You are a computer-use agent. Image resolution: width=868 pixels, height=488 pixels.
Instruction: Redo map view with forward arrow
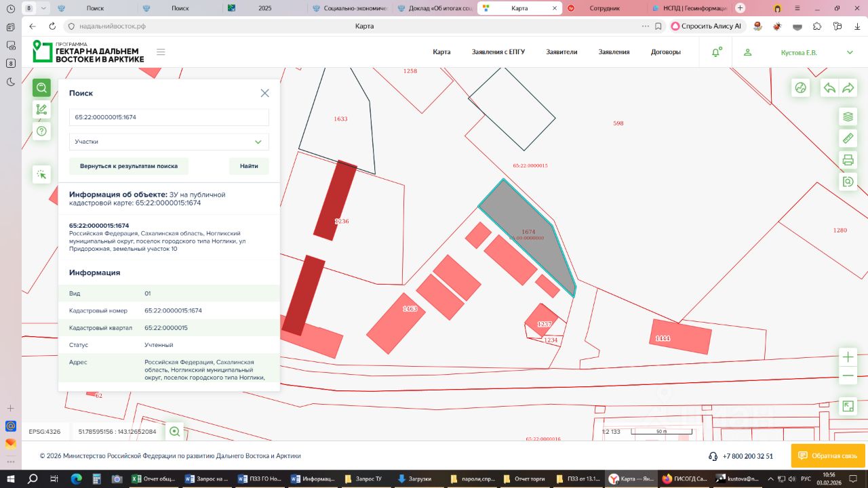click(848, 88)
